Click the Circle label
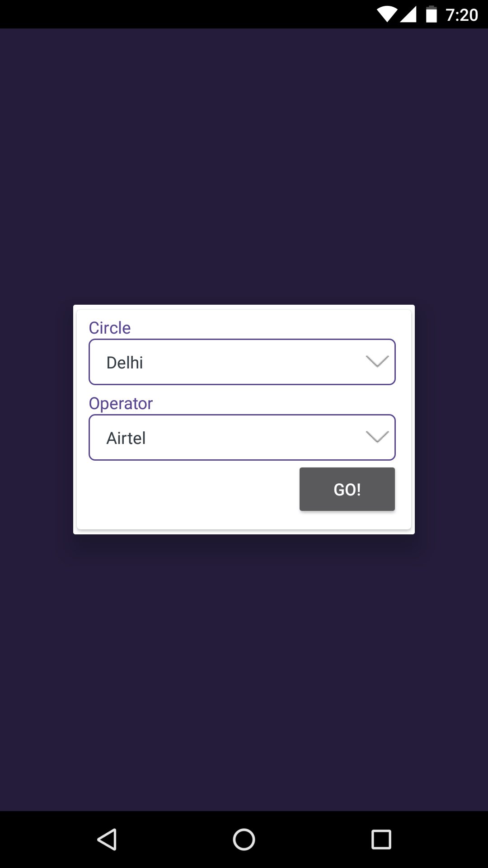The image size is (488, 868). pyautogui.click(x=110, y=327)
